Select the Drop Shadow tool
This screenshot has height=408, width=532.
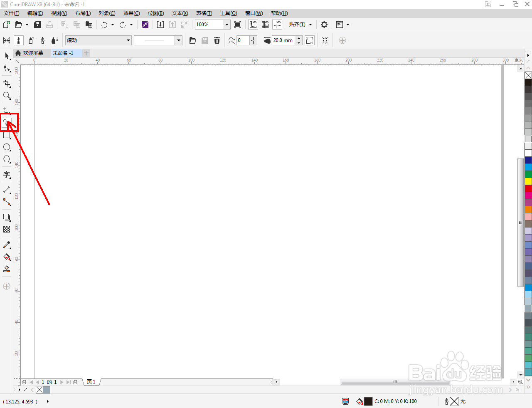tap(7, 218)
